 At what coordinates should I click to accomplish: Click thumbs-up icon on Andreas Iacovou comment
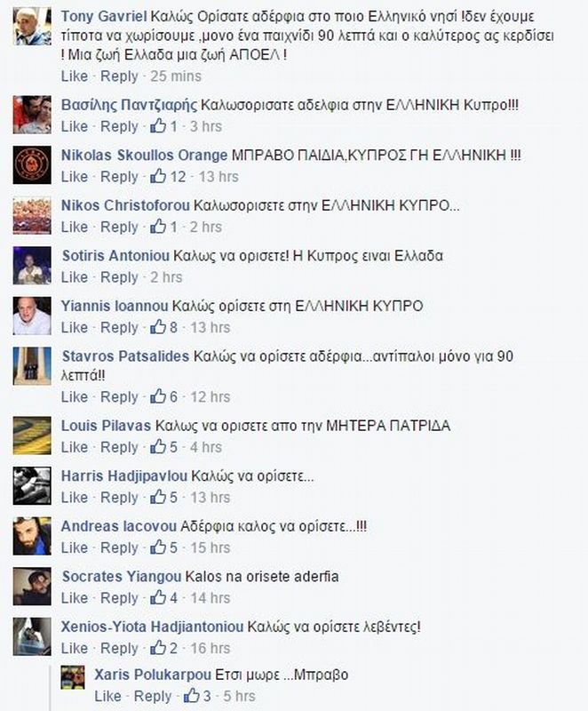click(x=158, y=547)
